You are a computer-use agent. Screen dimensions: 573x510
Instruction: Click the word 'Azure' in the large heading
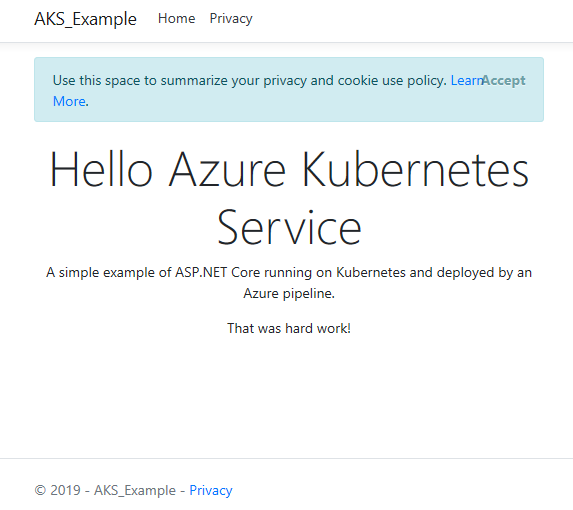click(227, 170)
